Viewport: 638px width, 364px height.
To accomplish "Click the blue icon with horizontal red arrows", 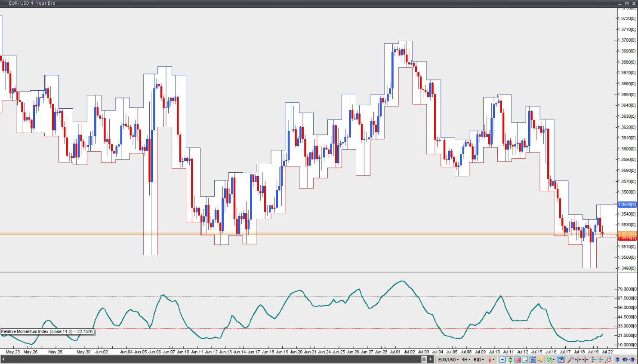I will tap(625, 360).
